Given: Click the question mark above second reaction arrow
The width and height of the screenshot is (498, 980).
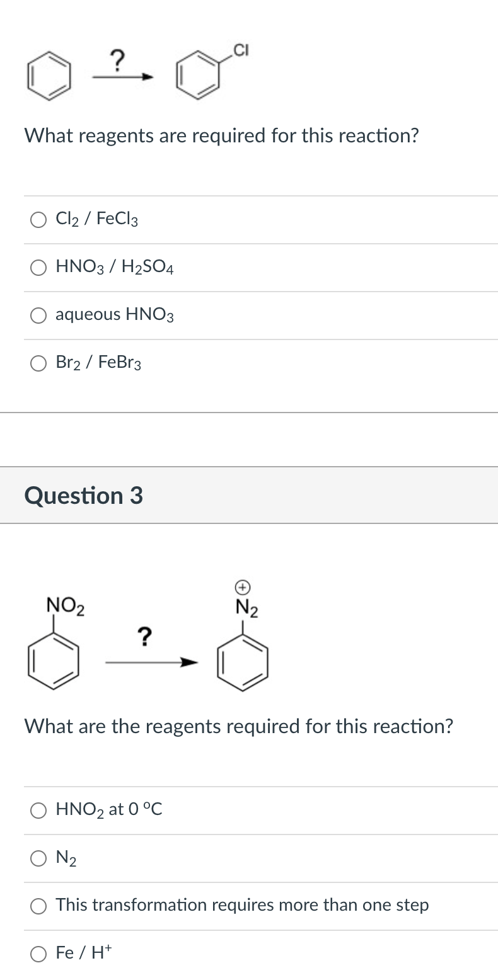Looking at the screenshot, I should click(x=144, y=637).
